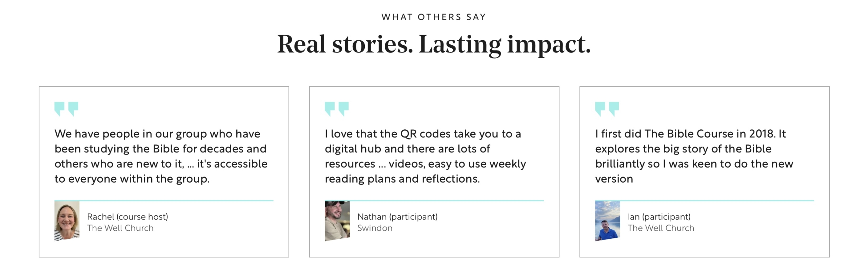
Task: Select Rachel's profile photo
Action: click(67, 221)
